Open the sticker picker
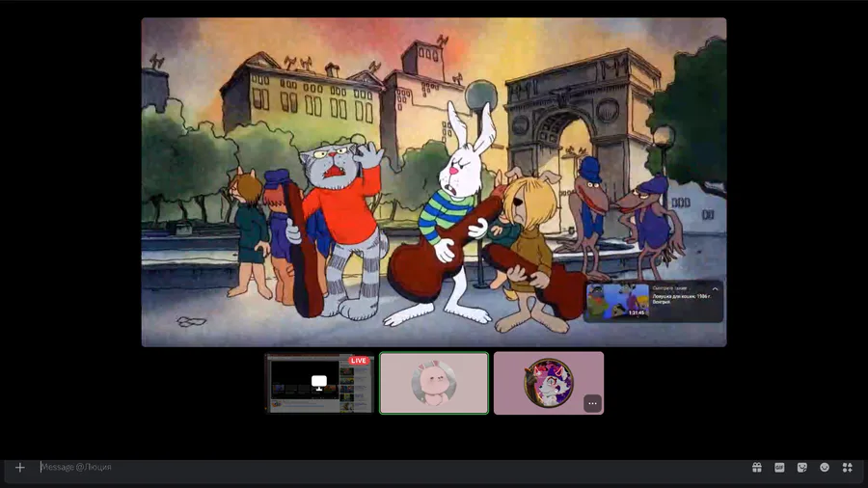The image size is (868, 488). click(802, 468)
